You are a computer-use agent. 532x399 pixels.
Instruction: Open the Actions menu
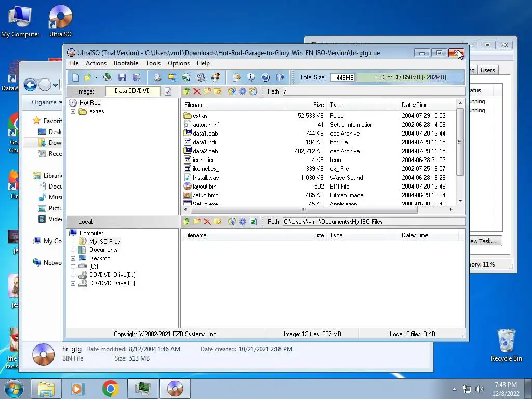coord(96,63)
